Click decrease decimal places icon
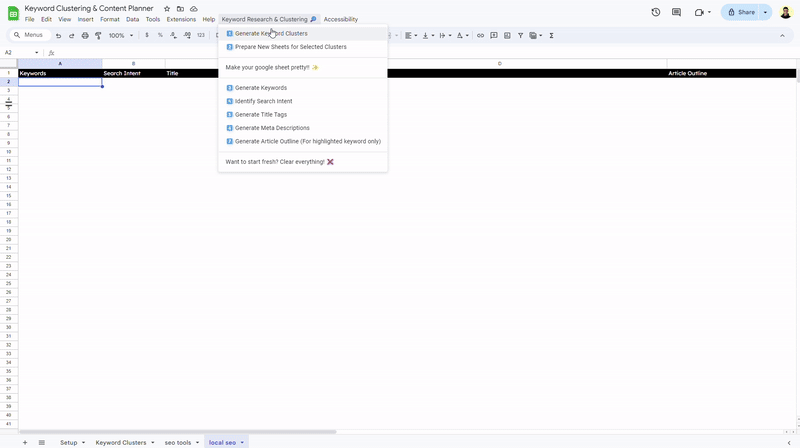Image resolution: width=800 pixels, height=448 pixels. (x=173, y=35)
